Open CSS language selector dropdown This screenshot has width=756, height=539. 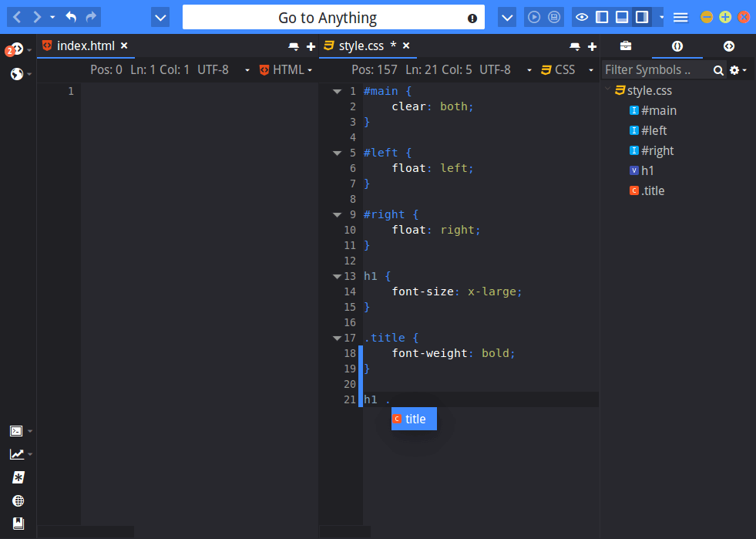coord(567,70)
